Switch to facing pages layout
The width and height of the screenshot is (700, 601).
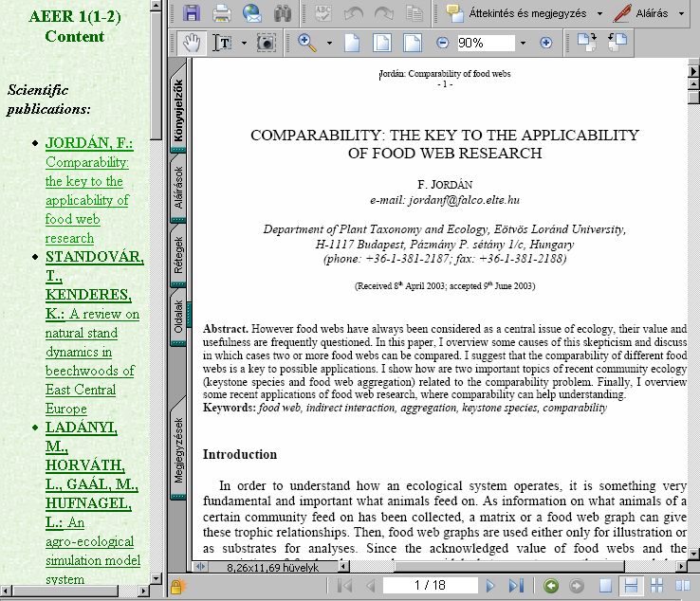(683, 585)
